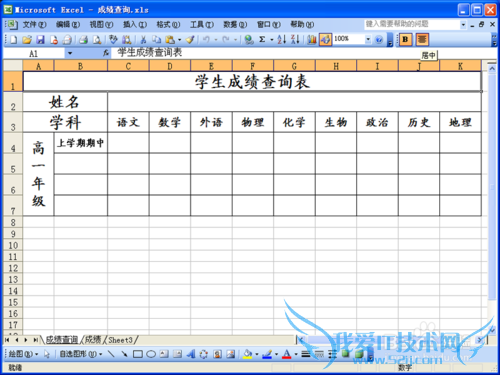Open the AutoSum functions dropdown arrow
Viewport: 500px width, 375px height.
[272, 40]
